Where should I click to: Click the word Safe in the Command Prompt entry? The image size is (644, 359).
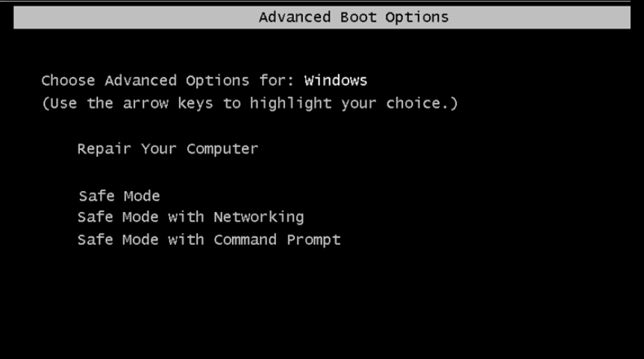[x=96, y=240]
